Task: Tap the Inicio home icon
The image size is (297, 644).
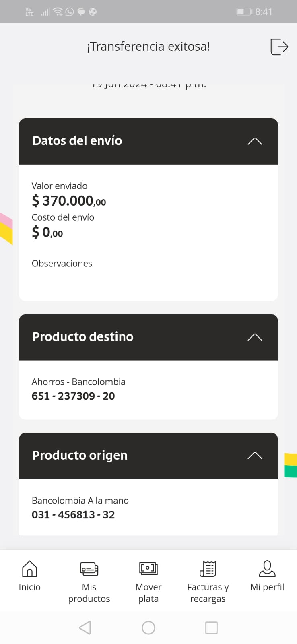Action: [29, 569]
